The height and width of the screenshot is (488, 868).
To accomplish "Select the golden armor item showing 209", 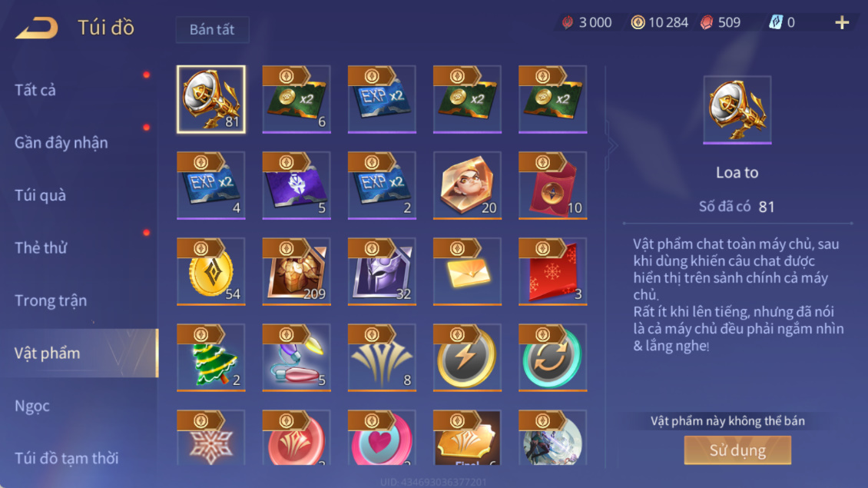I will pos(297,271).
